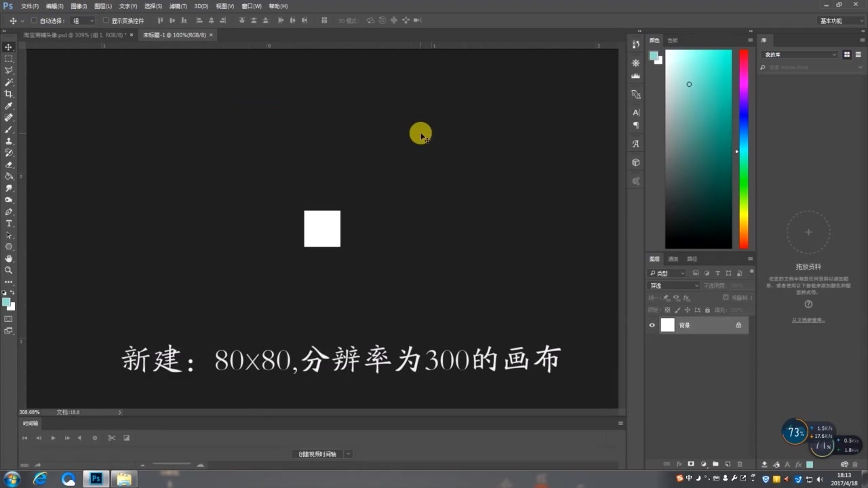The image size is (868, 488).
Task: Select the Pen tool
Action: click(x=9, y=211)
